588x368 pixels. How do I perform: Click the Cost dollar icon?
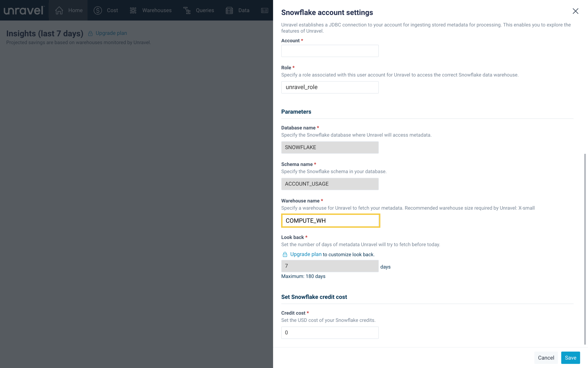98,10
